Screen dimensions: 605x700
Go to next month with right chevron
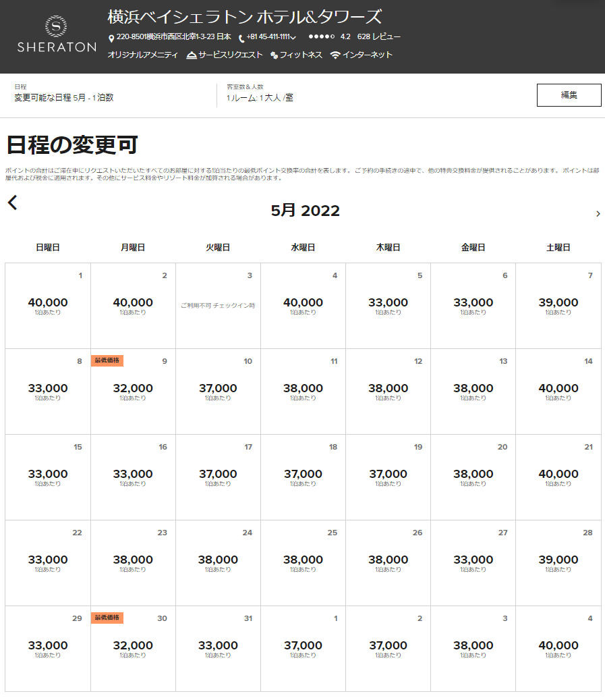(598, 214)
